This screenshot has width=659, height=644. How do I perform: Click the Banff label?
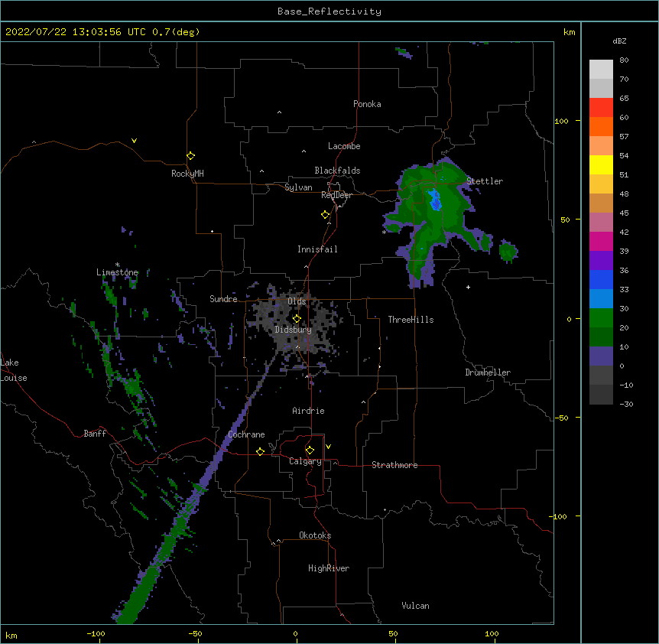click(95, 434)
